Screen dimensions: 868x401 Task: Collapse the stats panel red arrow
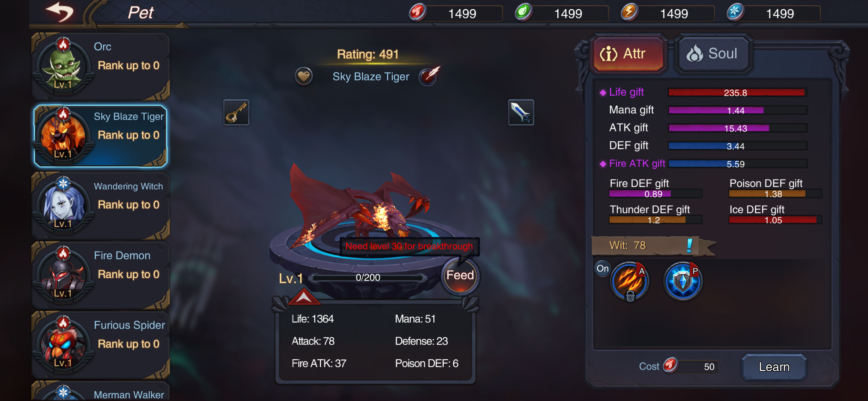point(304,296)
